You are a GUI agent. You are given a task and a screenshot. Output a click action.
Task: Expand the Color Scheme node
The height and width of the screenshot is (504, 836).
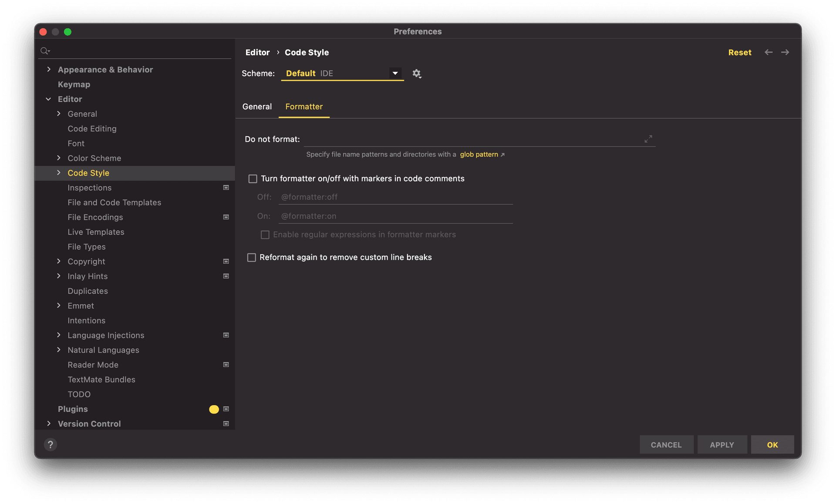(x=59, y=158)
